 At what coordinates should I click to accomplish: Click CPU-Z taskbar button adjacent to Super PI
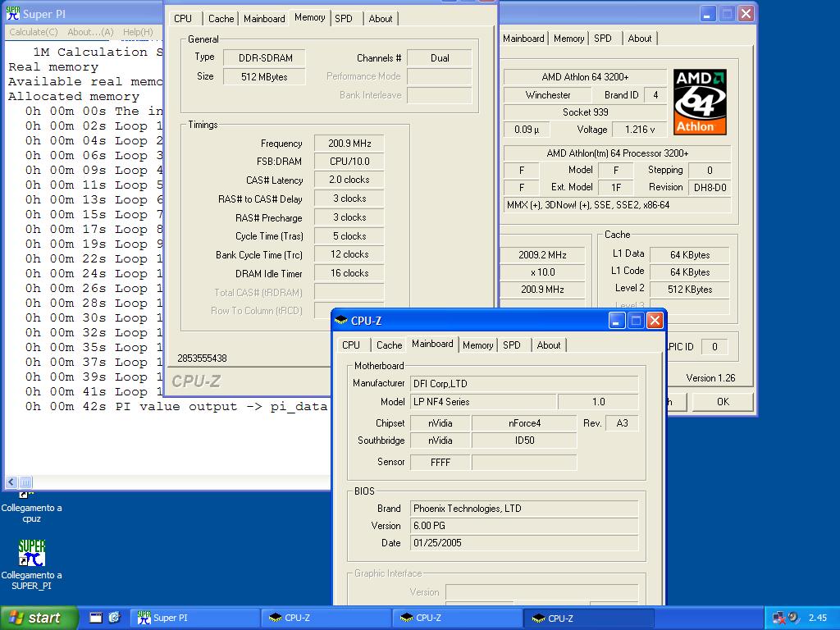point(326,618)
